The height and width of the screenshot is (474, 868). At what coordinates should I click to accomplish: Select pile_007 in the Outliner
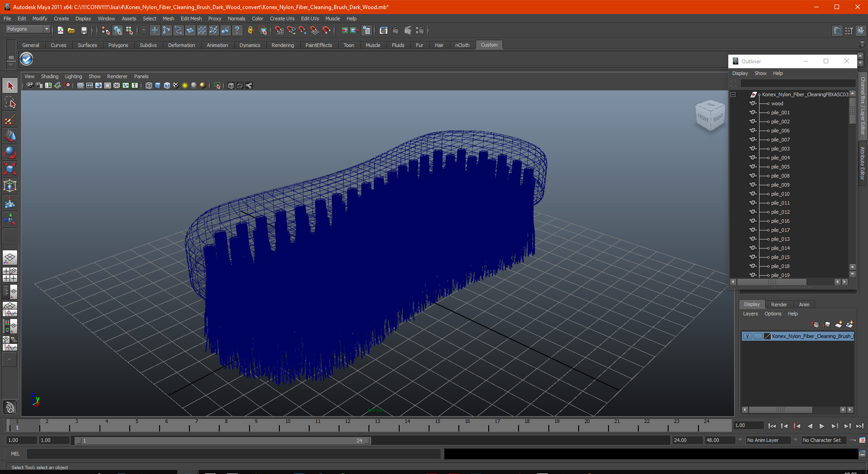click(780, 140)
